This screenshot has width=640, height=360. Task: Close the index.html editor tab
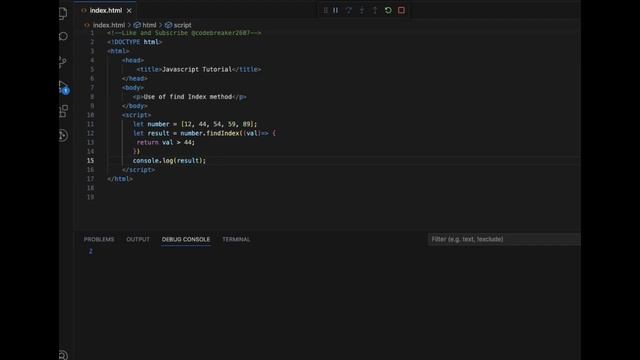tap(129, 11)
